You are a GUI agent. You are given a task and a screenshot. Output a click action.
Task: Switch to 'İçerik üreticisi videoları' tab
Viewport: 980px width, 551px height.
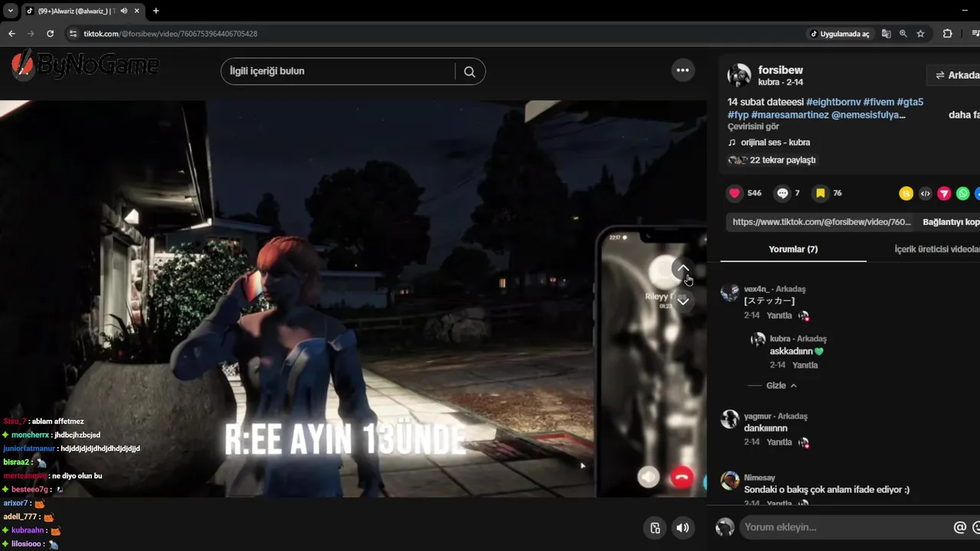click(937, 249)
